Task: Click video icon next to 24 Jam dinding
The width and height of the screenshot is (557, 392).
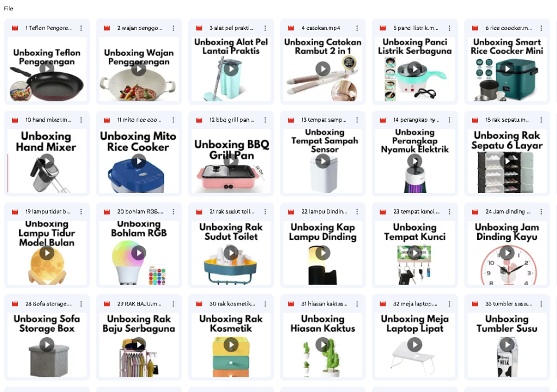Action: pos(475,211)
